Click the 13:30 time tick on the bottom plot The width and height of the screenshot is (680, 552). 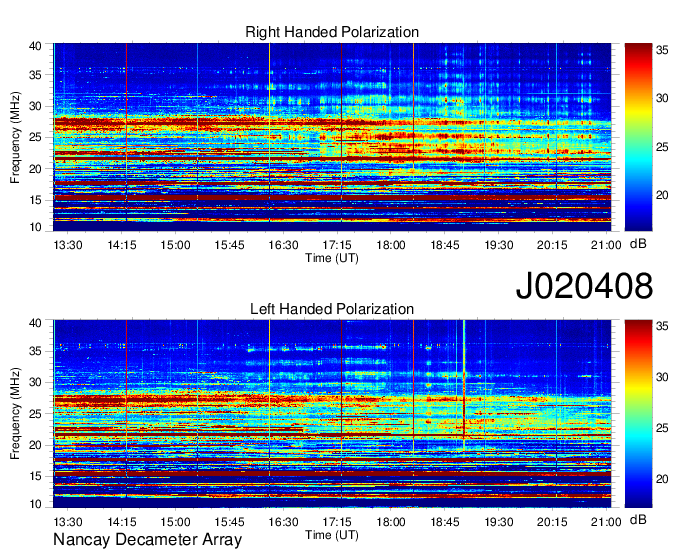click(x=68, y=522)
